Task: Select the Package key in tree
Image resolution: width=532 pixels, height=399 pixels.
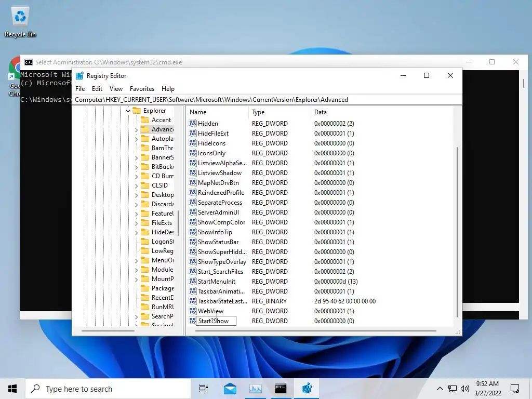Action: [162, 288]
